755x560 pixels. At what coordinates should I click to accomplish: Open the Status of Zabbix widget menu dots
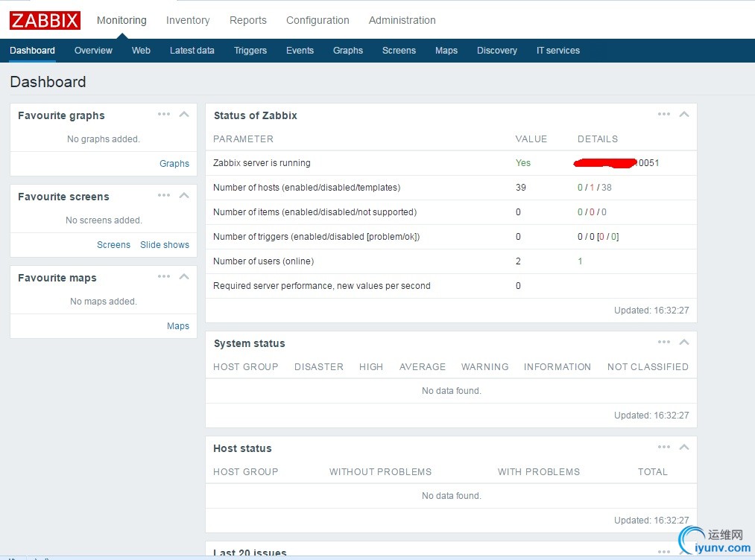coord(664,114)
